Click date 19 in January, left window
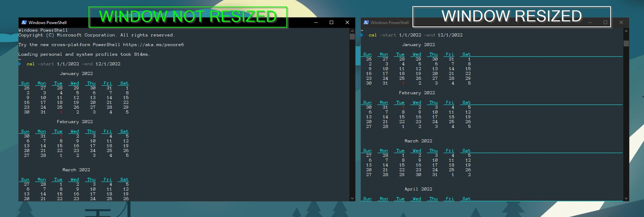This screenshot has width=644, height=217. (x=76, y=102)
